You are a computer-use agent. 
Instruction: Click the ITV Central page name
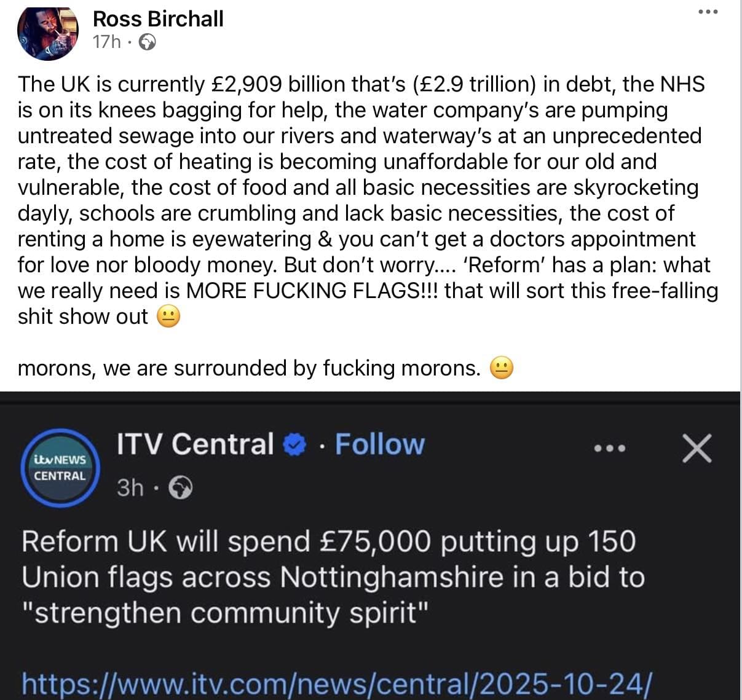[x=195, y=444]
